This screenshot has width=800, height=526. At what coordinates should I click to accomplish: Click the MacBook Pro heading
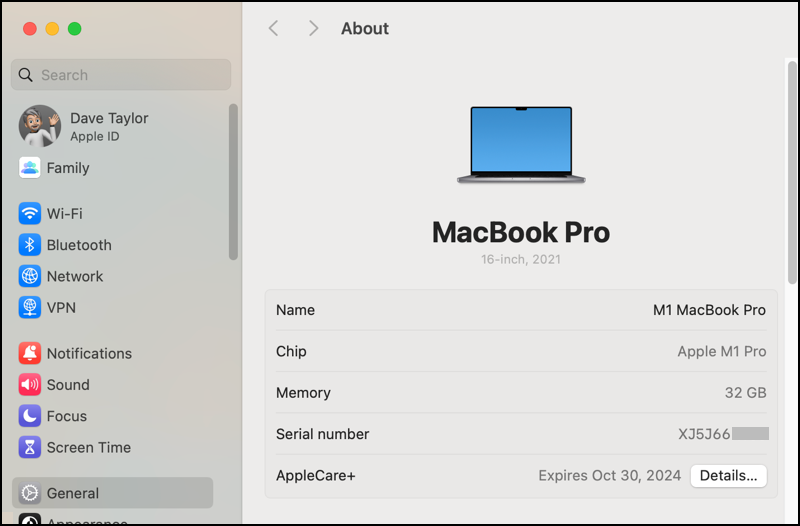click(521, 232)
